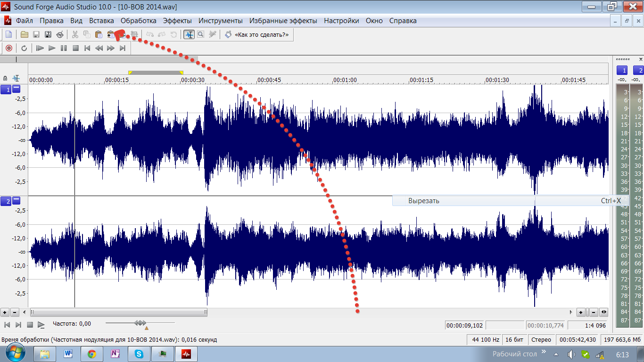Image resolution: width=644 pixels, height=362 pixels.
Task: Click the horizontal scrollbar thumb
Action: pyautogui.click(x=119, y=312)
